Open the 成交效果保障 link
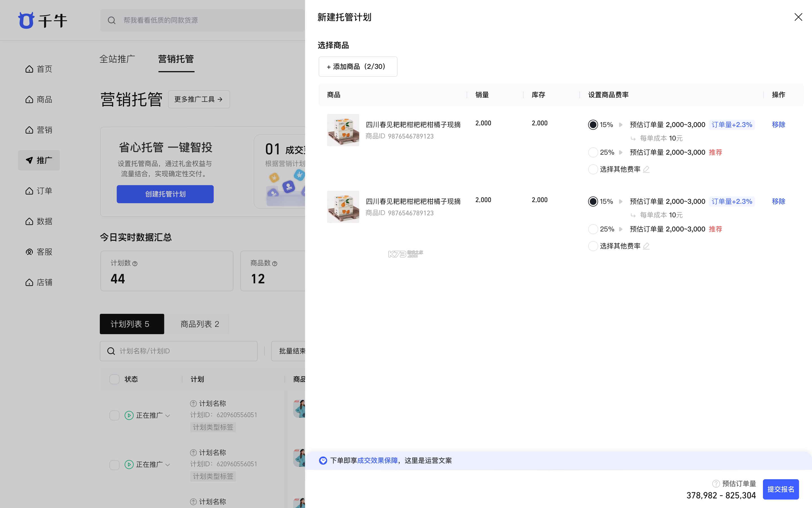This screenshot has height=508, width=812. [x=377, y=460]
